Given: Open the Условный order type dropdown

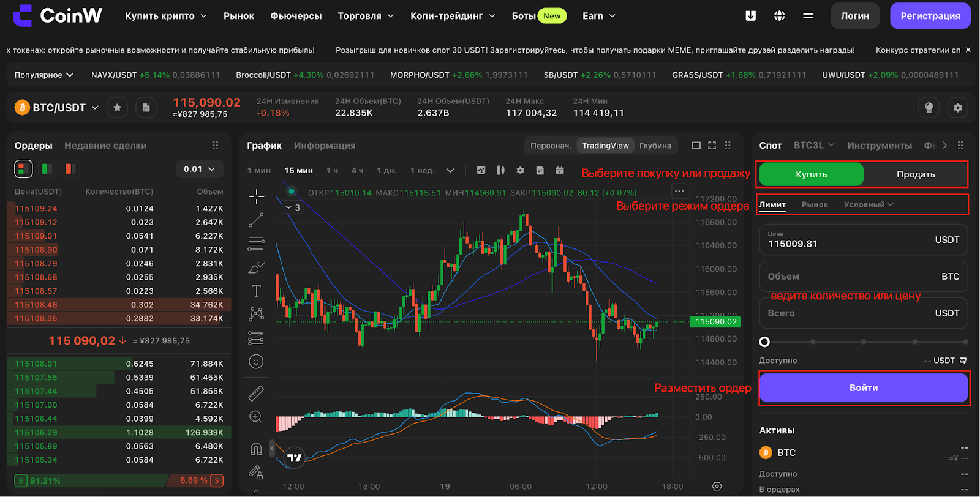Looking at the screenshot, I should (869, 204).
